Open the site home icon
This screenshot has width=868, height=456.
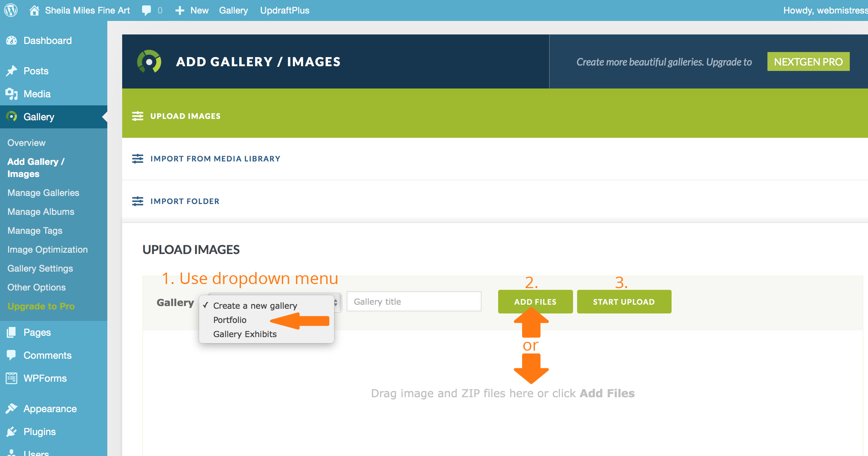[x=34, y=10]
